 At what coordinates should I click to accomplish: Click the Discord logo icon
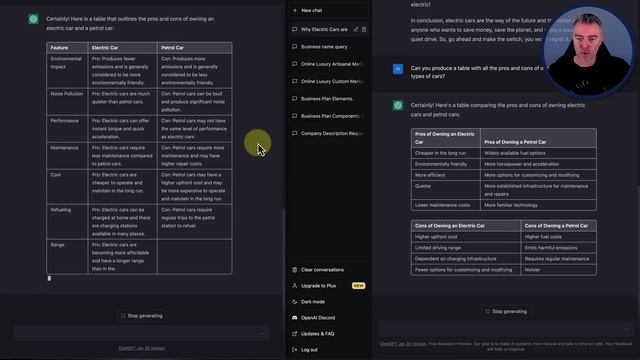click(295, 318)
